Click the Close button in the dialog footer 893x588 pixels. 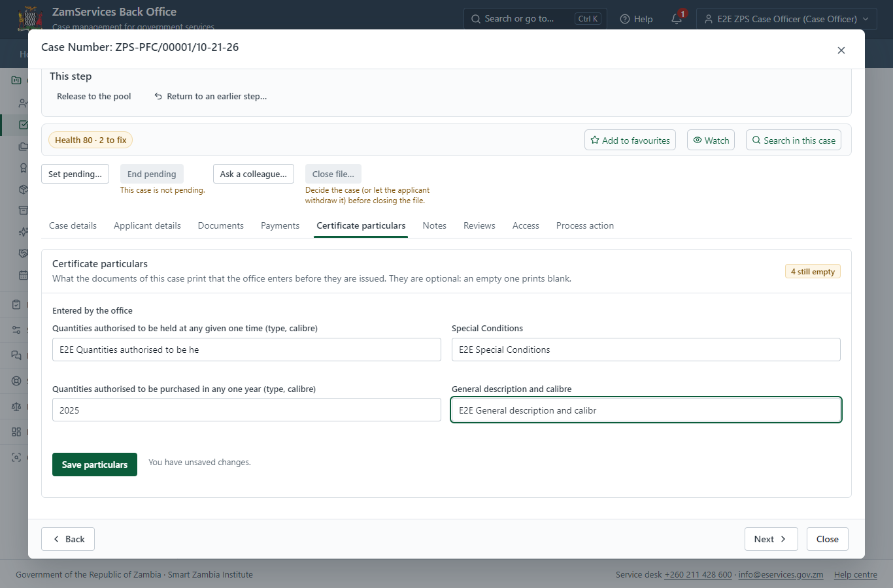click(828, 539)
